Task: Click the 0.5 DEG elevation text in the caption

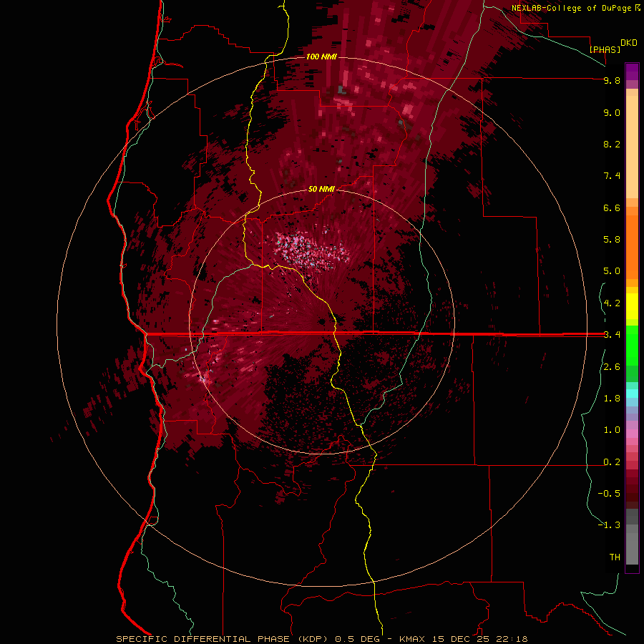Action: point(359,639)
